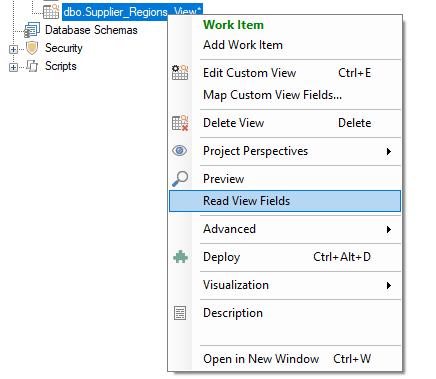This screenshot has width=436, height=379.
Task: Click the Security shield icon
Action: (32, 48)
